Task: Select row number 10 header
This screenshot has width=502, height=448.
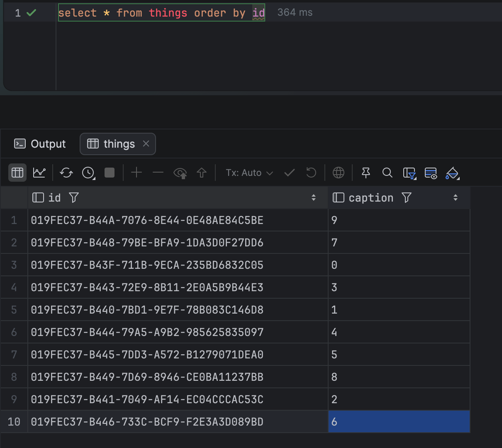Action: [x=14, y=422]
